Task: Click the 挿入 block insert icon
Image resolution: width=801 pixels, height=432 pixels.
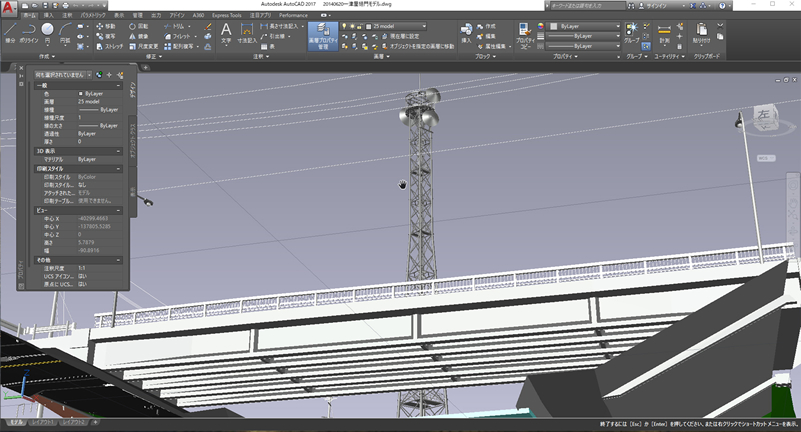Action: click(x=466, y=30)
